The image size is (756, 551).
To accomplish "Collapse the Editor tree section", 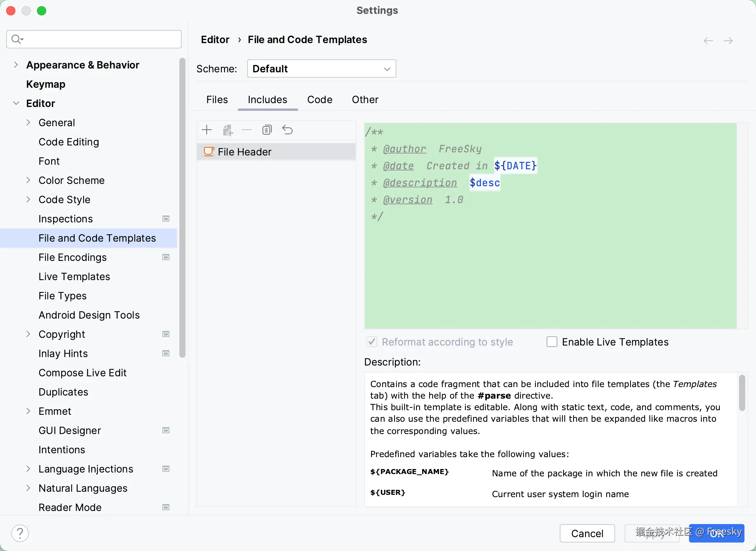I will click(x=16, y=103).
